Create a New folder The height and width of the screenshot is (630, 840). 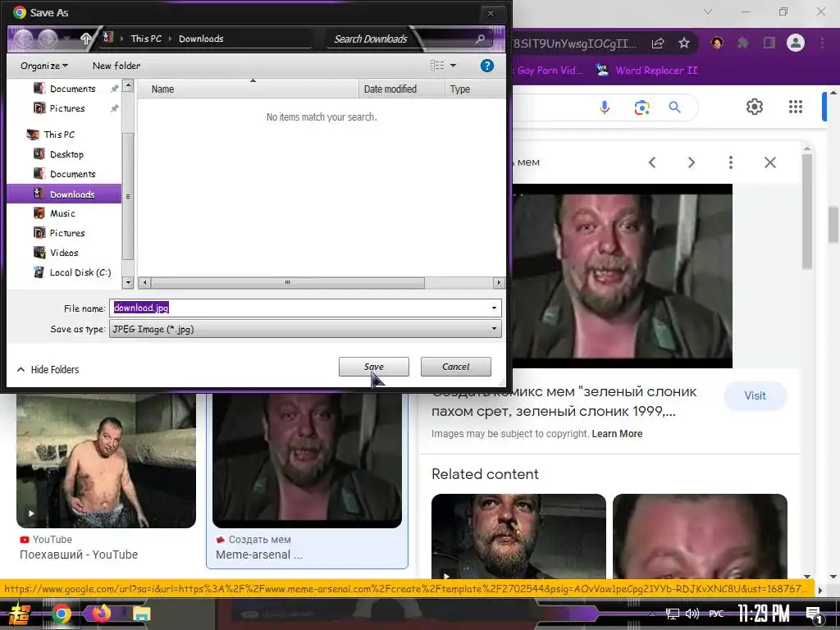(x=116, y=66)
